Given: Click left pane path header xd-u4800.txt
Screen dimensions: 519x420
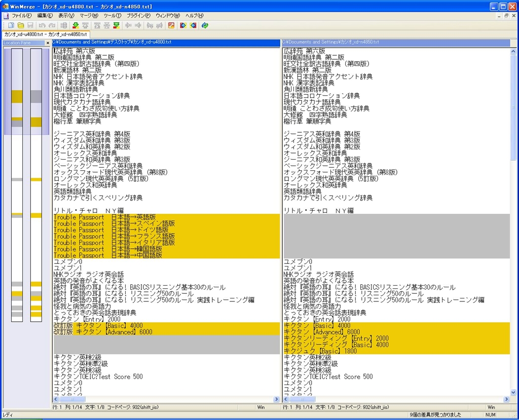Looking at the screenshot, I should 166,43.
